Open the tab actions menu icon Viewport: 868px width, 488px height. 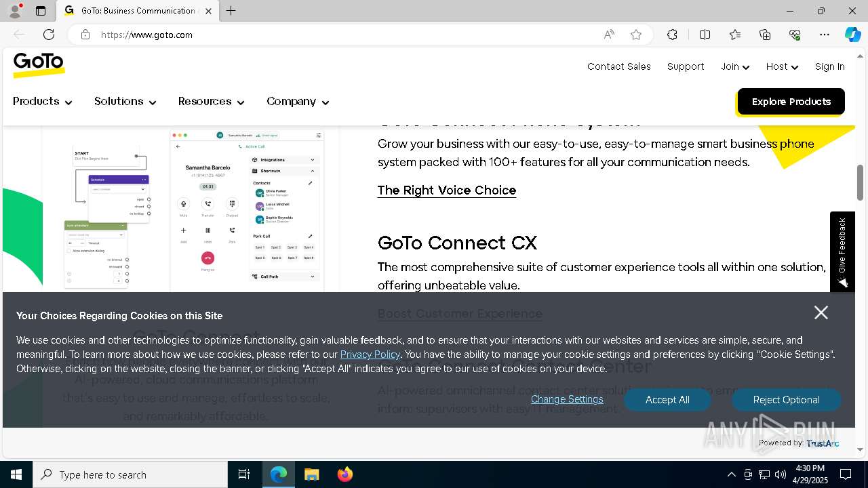pyautogui.click(x=41, y=11)
